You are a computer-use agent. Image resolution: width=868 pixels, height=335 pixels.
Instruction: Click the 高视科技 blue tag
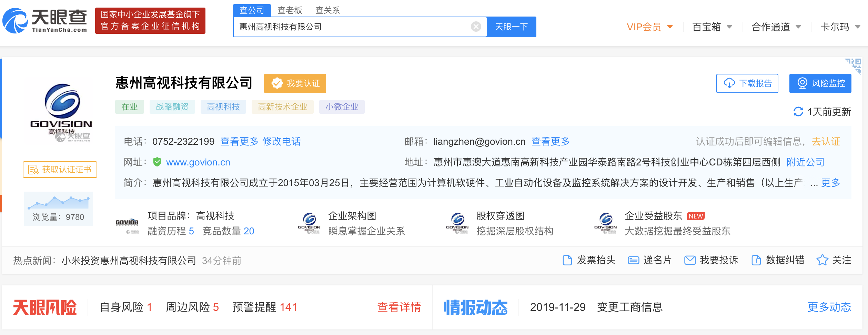pos(223,107)
